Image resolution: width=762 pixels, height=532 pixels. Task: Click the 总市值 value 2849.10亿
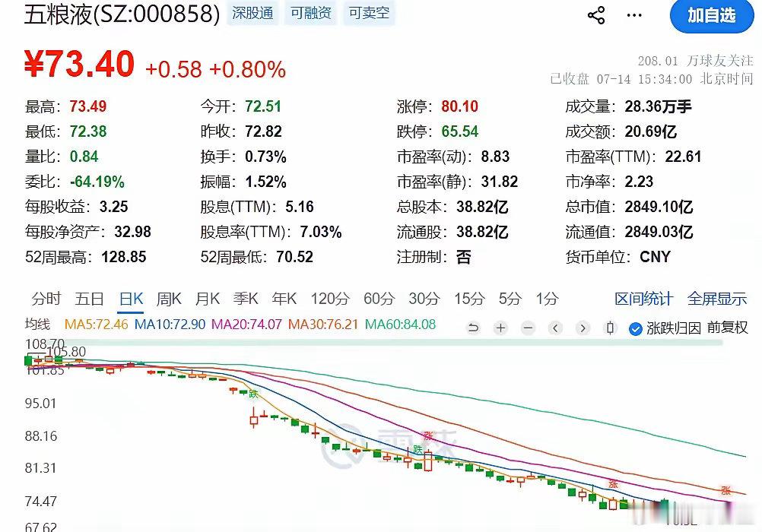(659, 207)
